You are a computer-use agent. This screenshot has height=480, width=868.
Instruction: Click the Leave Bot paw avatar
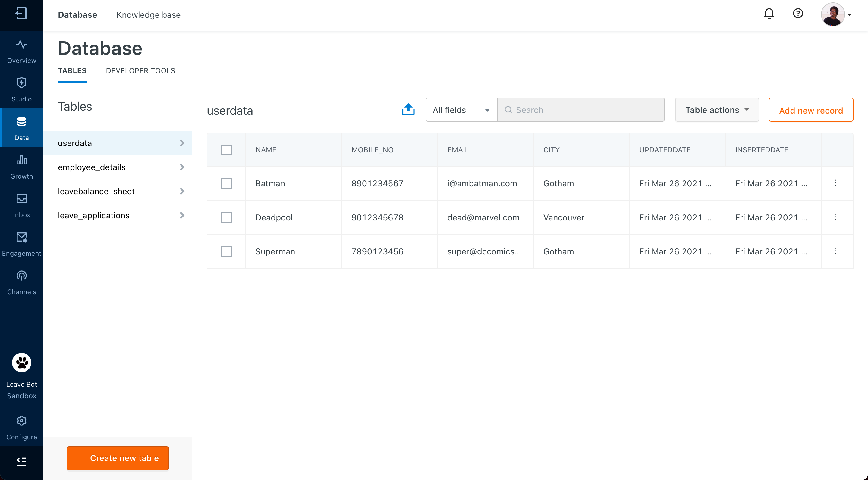click(22, 363)
